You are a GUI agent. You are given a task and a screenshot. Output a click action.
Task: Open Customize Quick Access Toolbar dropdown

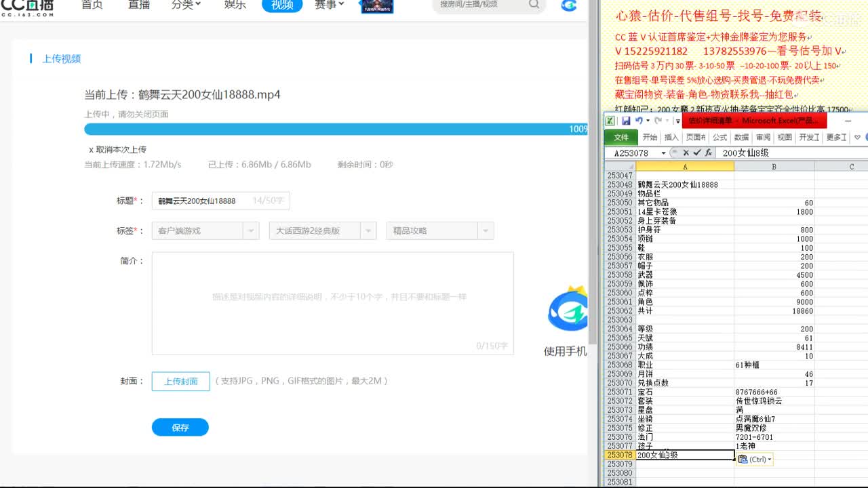point(677,121)
